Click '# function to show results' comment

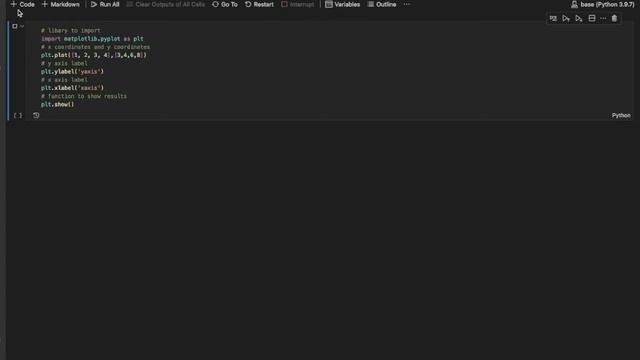[x=84, y=96]
